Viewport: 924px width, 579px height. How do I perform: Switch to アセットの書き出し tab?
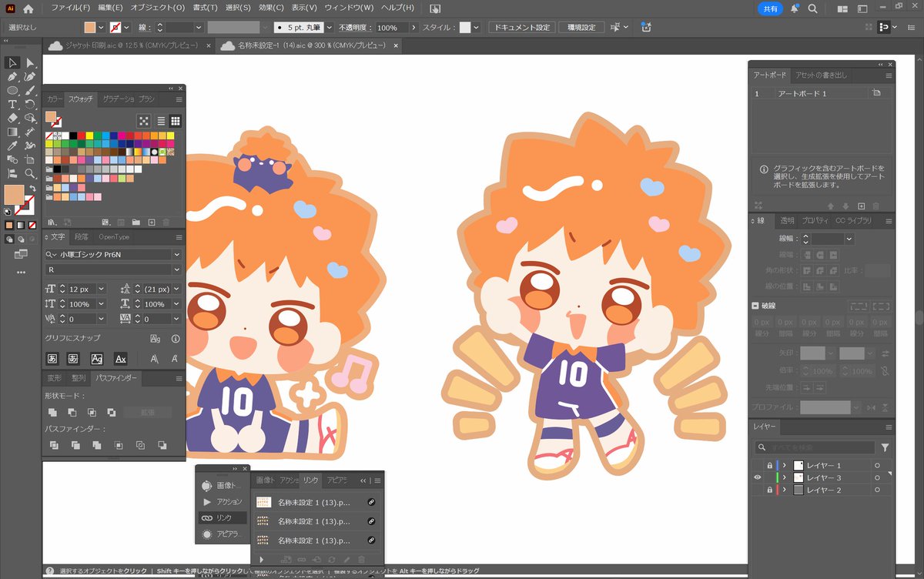821,75
